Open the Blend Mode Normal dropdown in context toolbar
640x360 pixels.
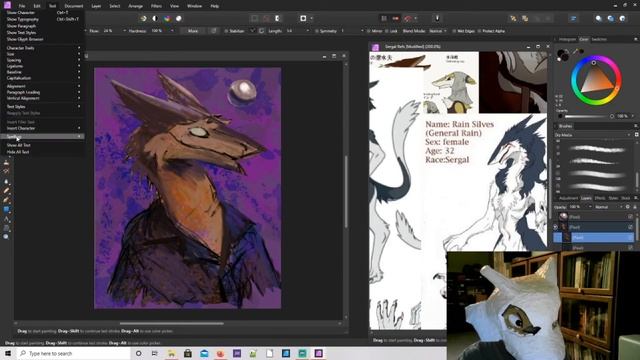[x=437, y=31]
